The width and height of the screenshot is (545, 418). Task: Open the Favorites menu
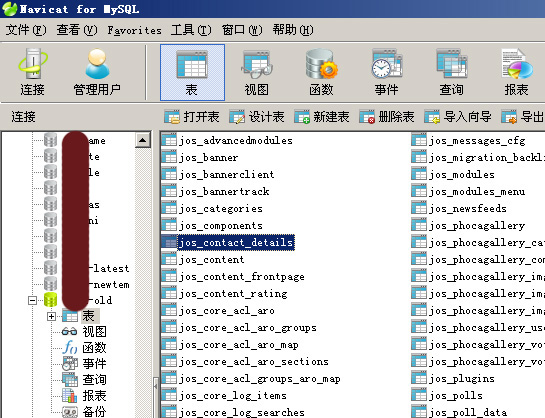click(134, 31)
